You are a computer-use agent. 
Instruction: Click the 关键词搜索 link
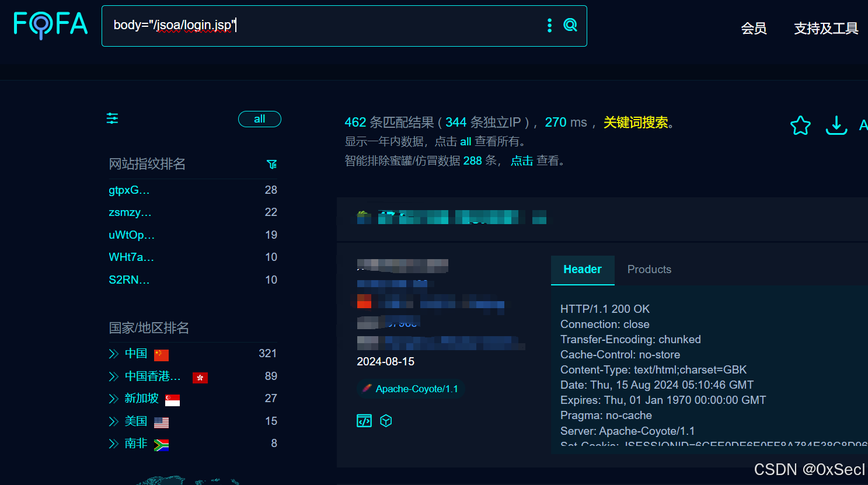(635, 122)
